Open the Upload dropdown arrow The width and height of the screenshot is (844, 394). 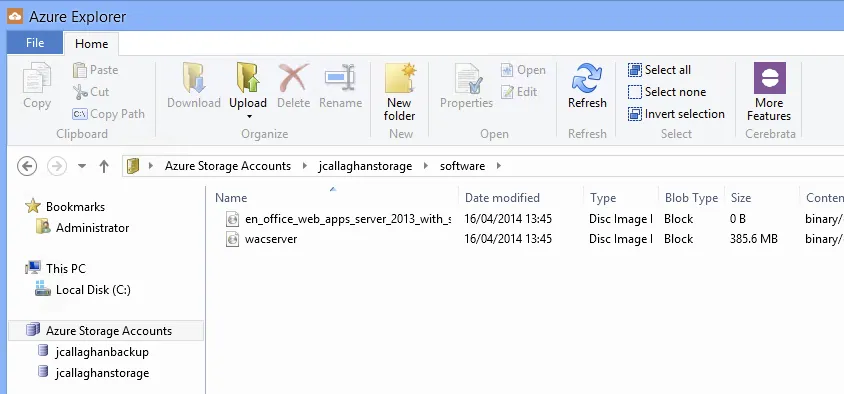(248, 116)
